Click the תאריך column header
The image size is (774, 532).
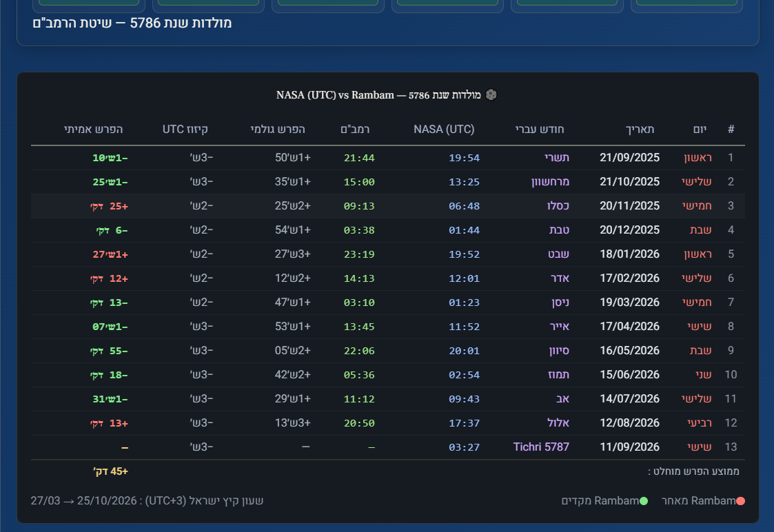[x=640, y=130]
